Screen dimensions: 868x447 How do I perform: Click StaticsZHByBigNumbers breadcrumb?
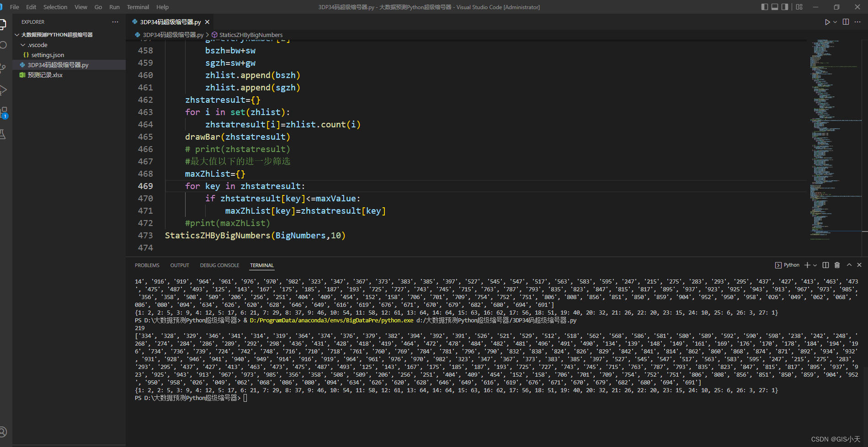250,35
